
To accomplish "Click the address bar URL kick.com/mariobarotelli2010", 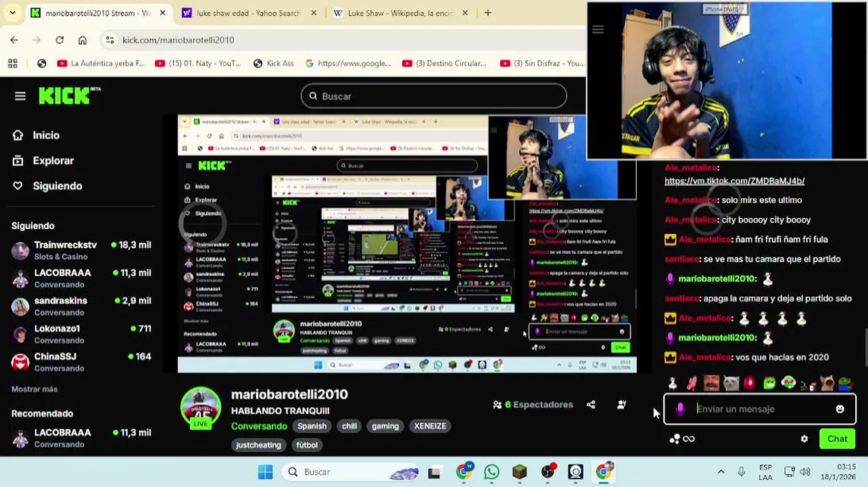I will (178, 40).
